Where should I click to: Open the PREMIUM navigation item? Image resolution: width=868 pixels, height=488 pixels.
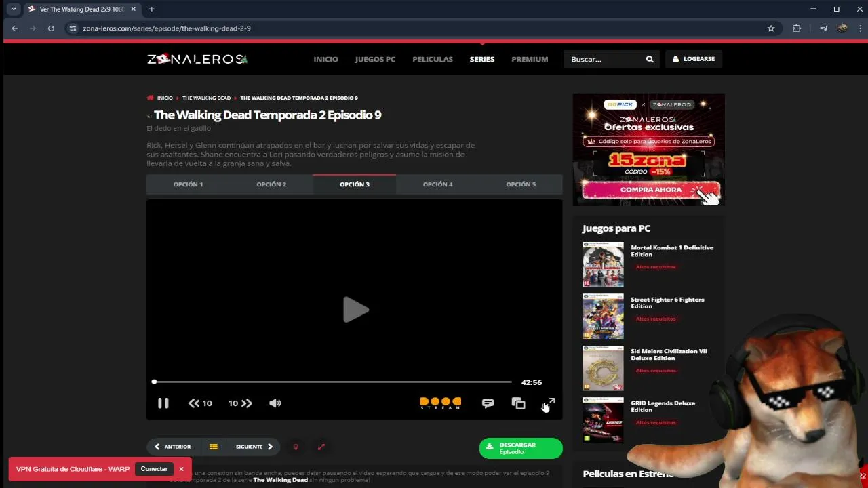click(530, 59)
